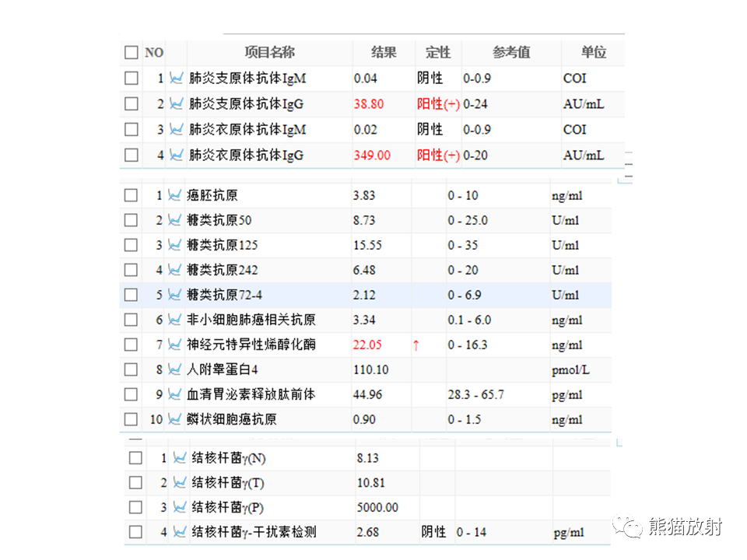The width and height of the screenshot is (747, 560).
Task: Check the box for 肺炎衣原体抗体IgG row
Action: point(131,156)
